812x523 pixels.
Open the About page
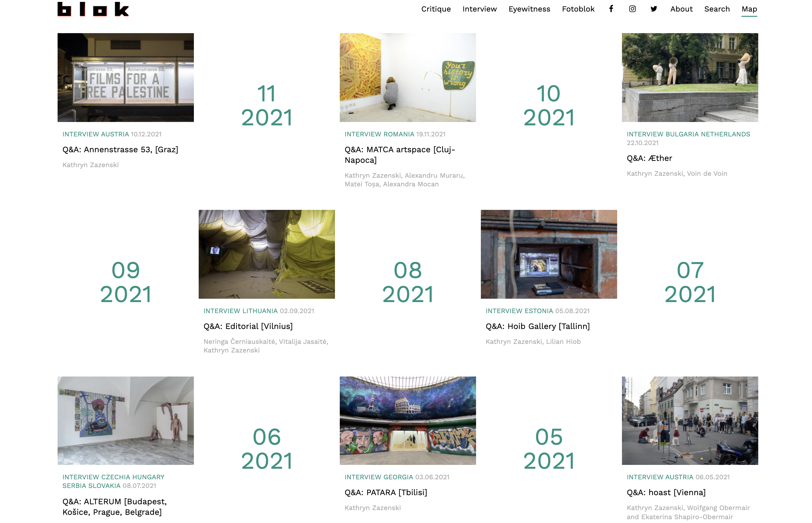681,9
